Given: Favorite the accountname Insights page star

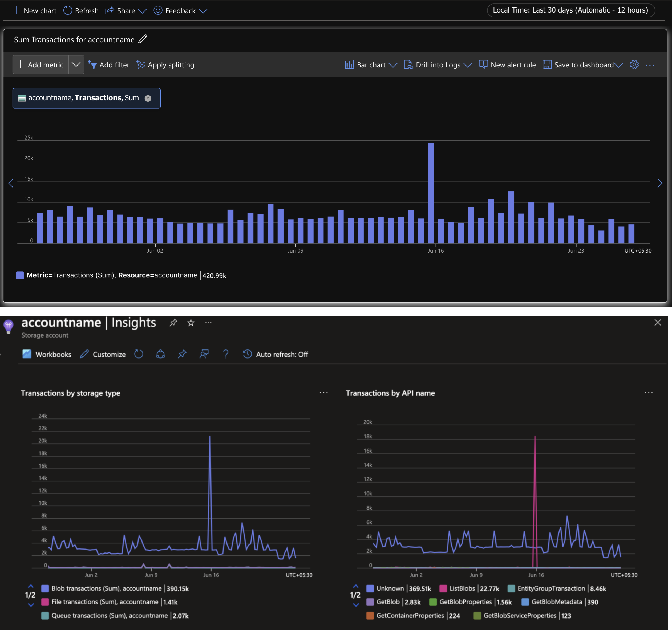Looking at the screenshot, I should pos(191,323).
